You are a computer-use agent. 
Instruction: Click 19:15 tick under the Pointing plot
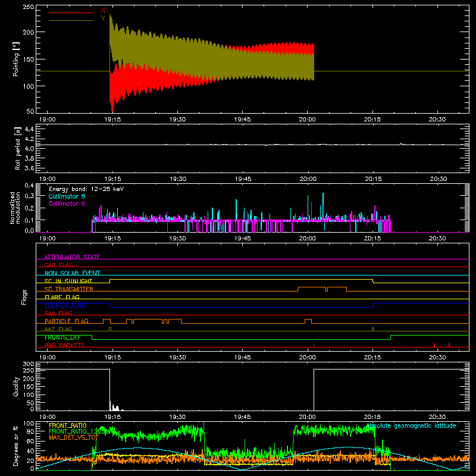[112, 120]
